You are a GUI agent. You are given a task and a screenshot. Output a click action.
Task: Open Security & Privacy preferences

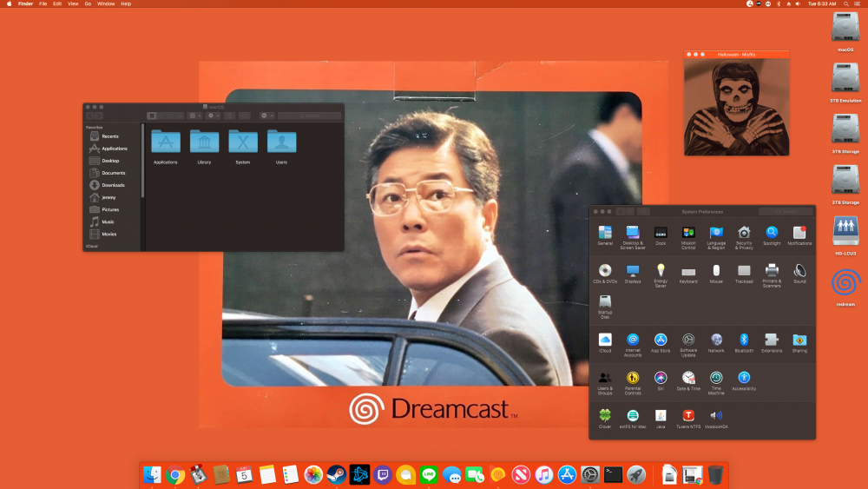(x=744, y=237)
